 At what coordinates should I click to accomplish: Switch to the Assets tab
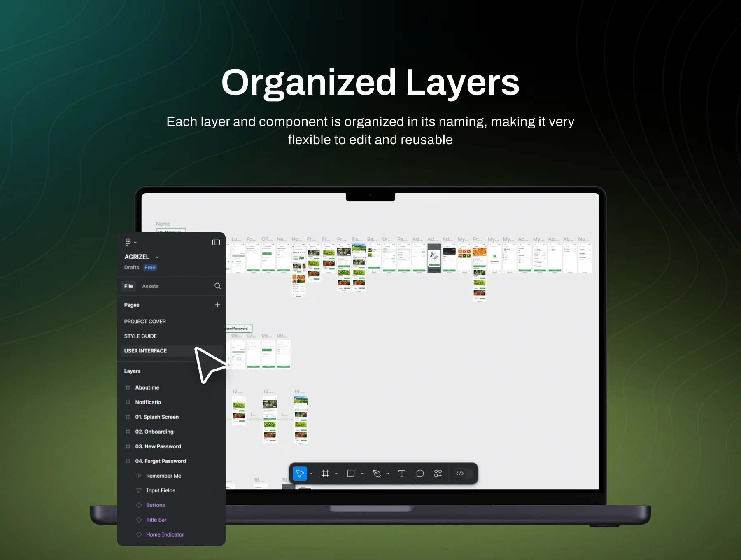coord(150,286)
